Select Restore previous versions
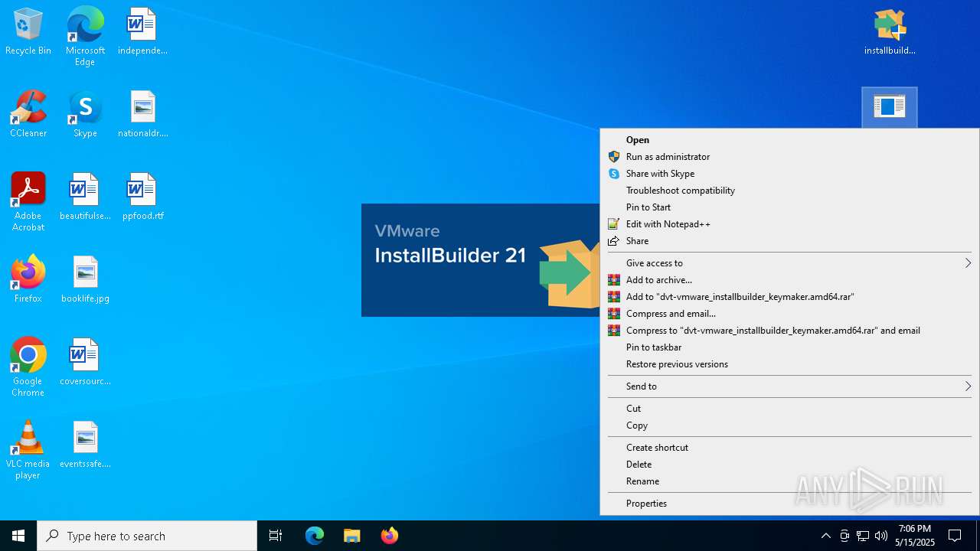 (789, 364)
